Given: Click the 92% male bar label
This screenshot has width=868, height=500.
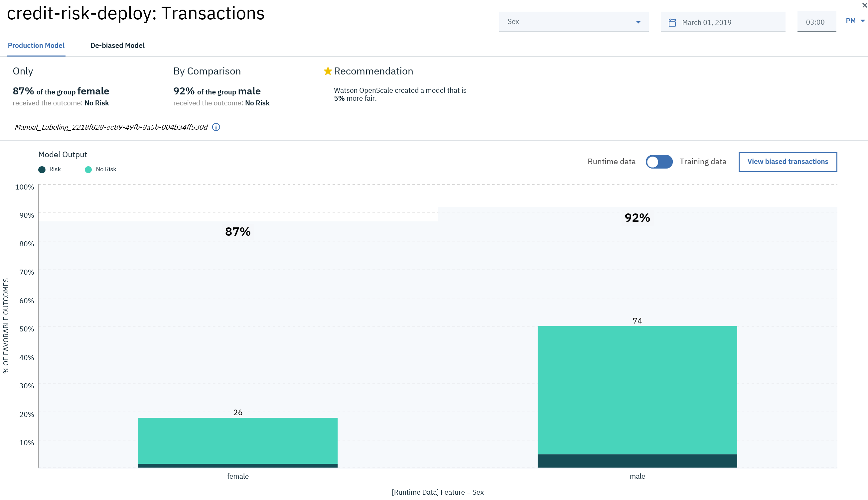Looking at the screenshot, I should [x=637, y=218].
